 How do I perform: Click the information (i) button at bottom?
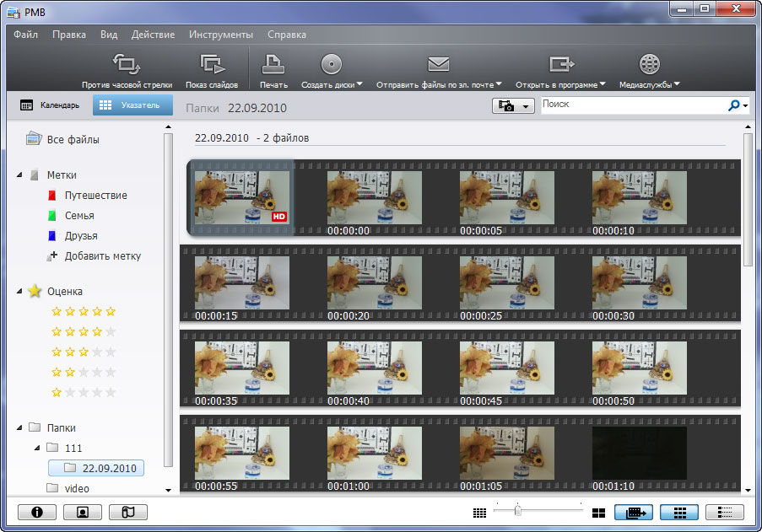coord(37,512)
